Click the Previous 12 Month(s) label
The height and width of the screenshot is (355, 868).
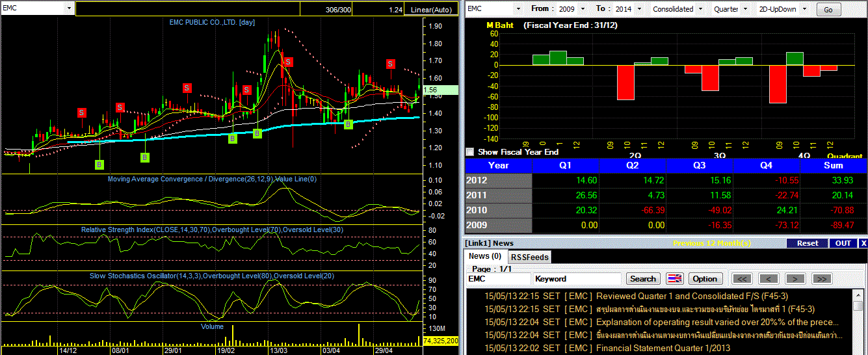pyautogui.click(x=712, y=243)
